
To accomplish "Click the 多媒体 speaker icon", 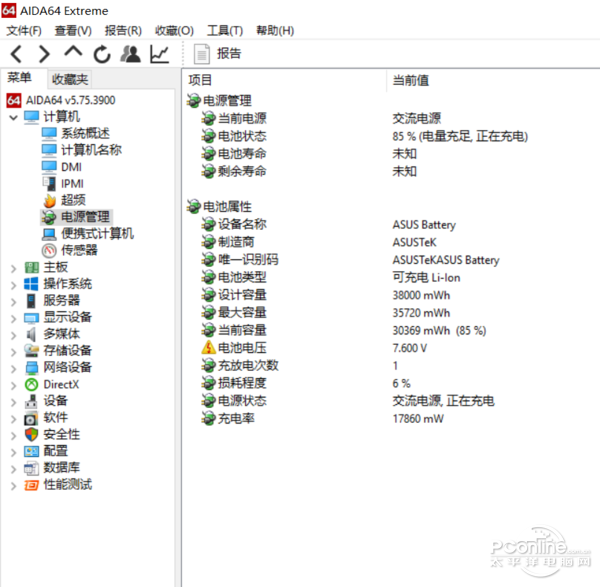I will click(31, 335).
